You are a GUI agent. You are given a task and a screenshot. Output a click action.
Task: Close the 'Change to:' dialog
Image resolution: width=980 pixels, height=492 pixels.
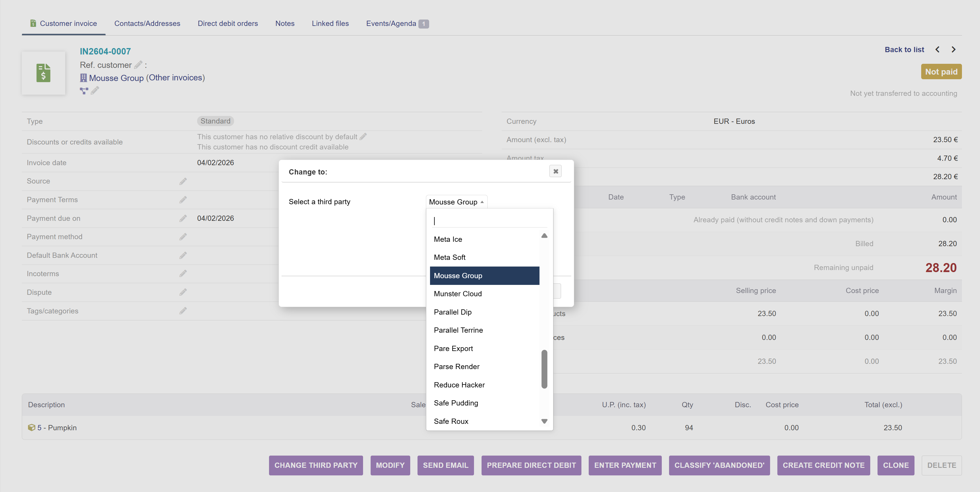click(x=556, y=171)
